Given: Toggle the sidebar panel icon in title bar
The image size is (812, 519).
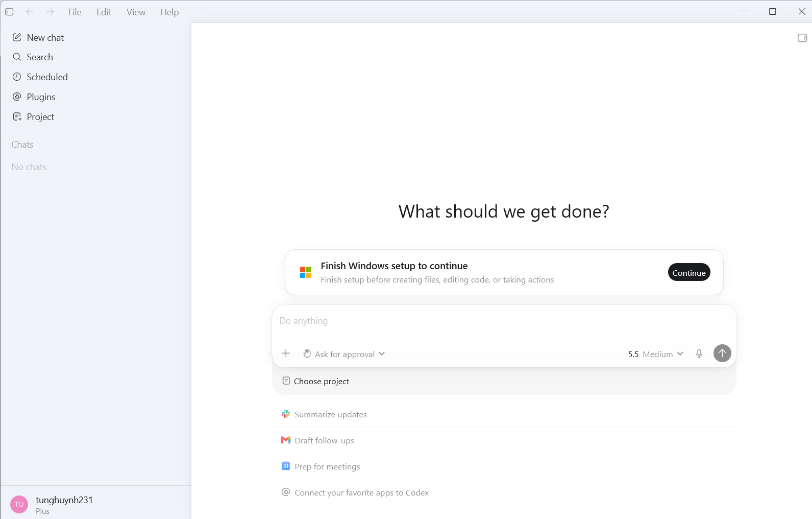Looking at the screenshot, I should [x=9, y=12].
